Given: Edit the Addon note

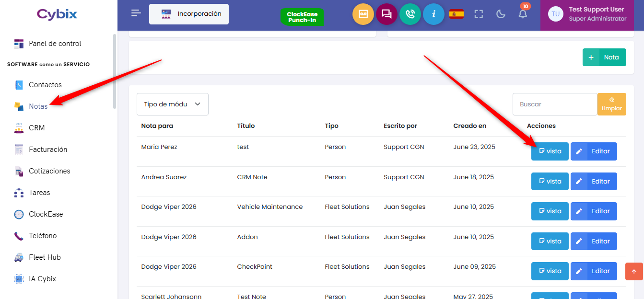Looking at the screenshot, I should click(594, 241).
